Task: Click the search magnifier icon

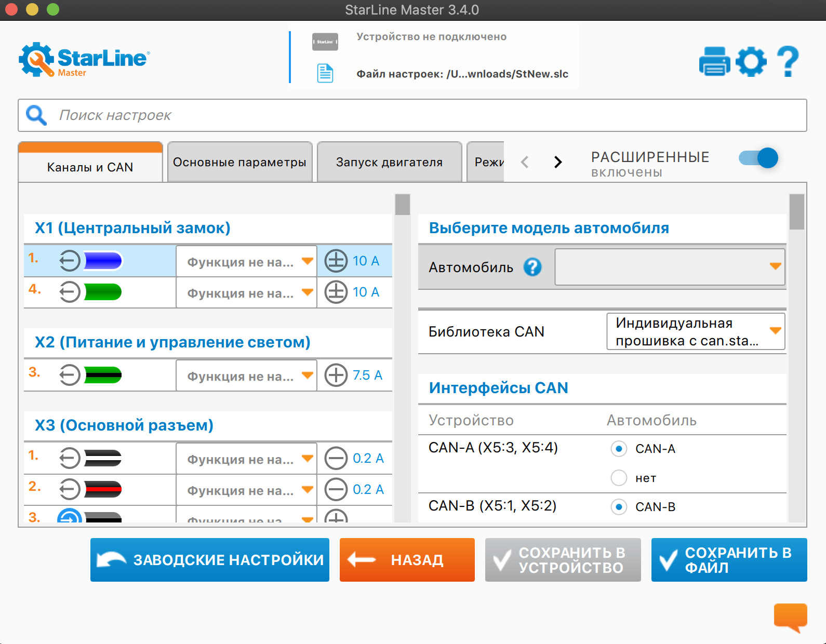Action: pyautogui.click(x=36, y=115)
